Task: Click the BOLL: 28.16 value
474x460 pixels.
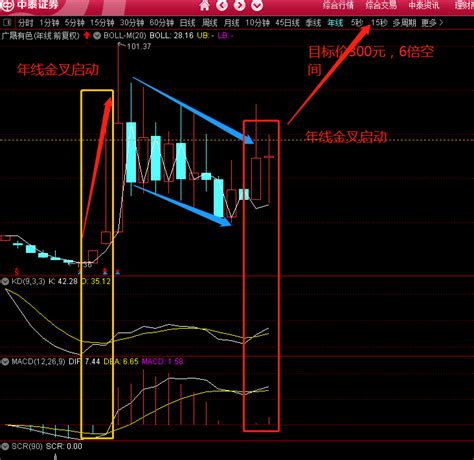Action: coord(171,35)
